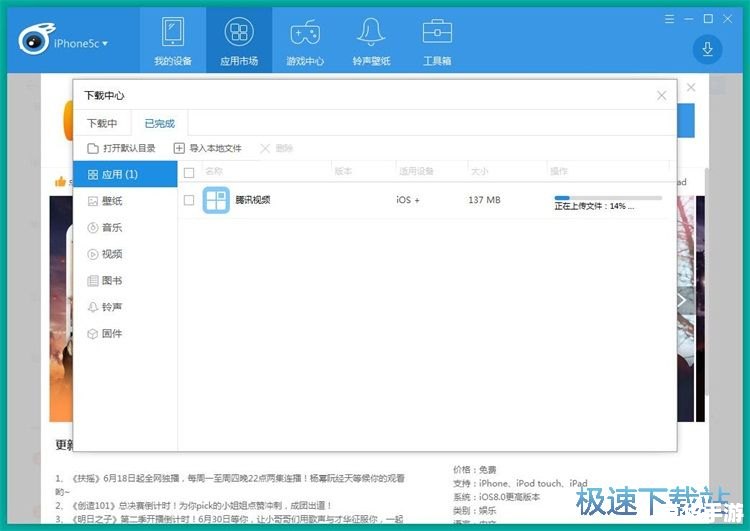This screenshot has height=531, width=750.
Task: Close the background app detail panel
Action: [691, 88]
